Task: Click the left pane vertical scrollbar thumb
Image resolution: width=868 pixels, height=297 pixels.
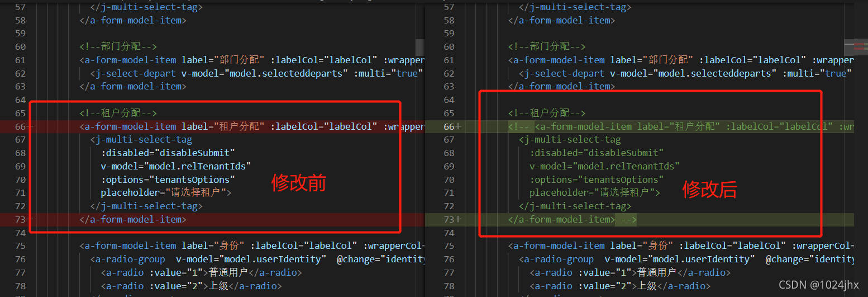Action: click(x=420, y=48)
